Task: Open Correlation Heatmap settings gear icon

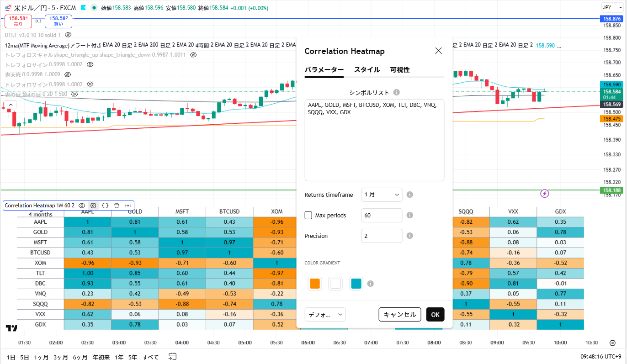Action: point(93,206)
